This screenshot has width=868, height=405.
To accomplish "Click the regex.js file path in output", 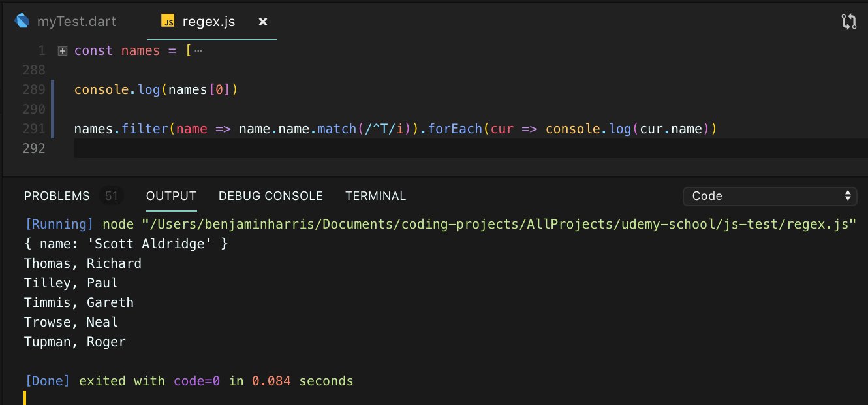I will (499, 224).
